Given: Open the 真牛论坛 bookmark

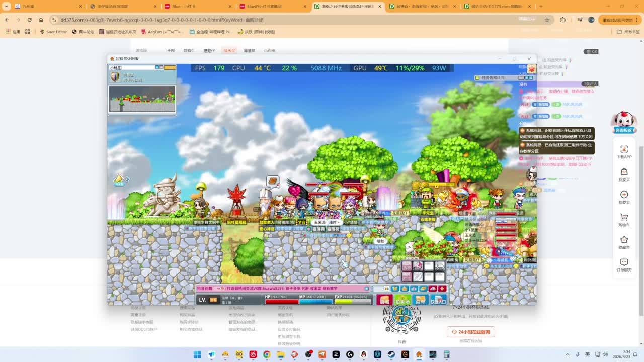Looking at the screenshot, I should click(x=83, y=32).
